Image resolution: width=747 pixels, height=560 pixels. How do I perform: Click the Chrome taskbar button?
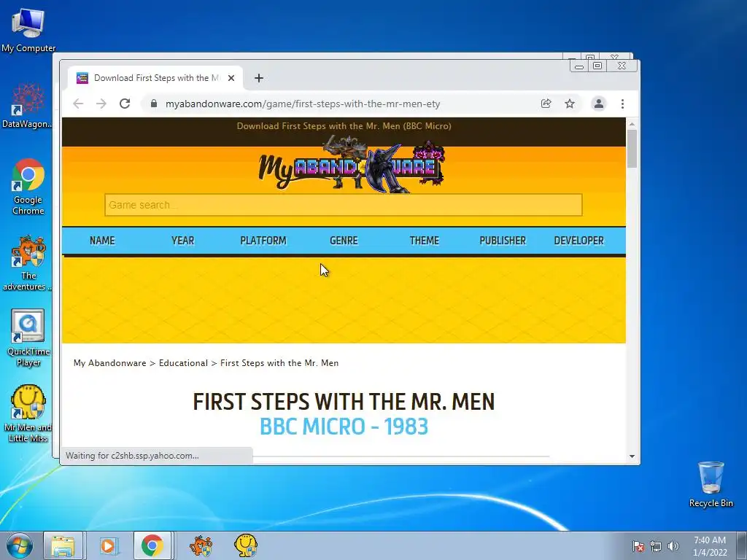[152, 545]
